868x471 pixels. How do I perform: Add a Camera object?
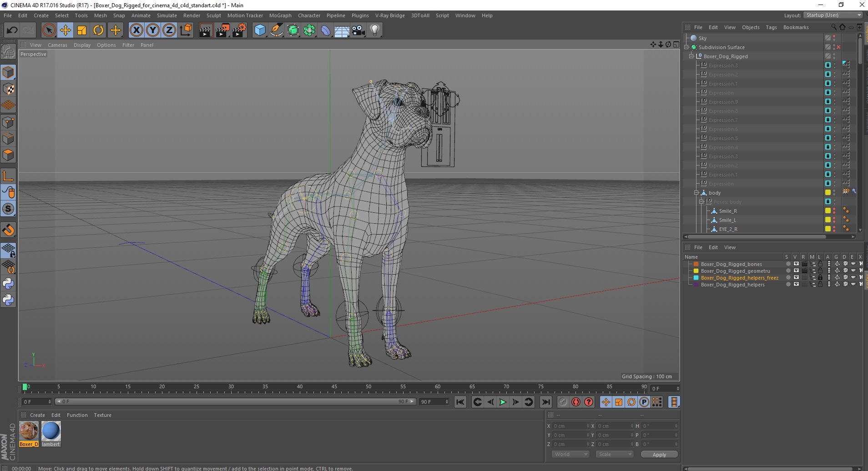pos(358,30)
